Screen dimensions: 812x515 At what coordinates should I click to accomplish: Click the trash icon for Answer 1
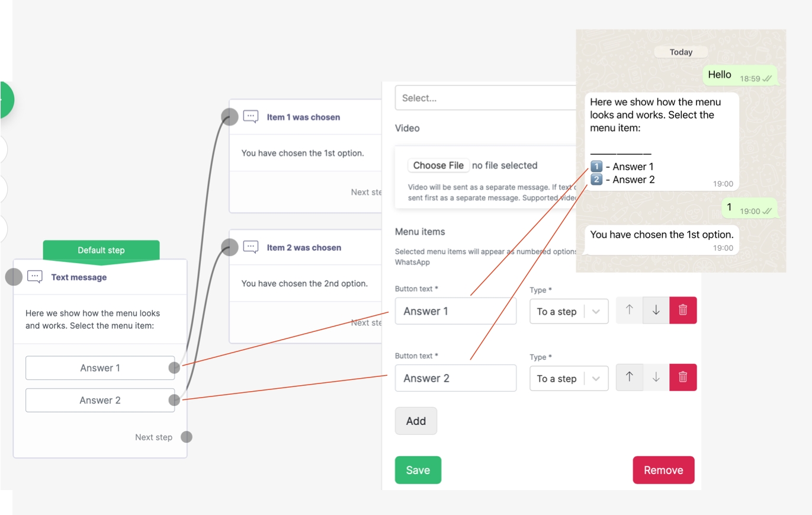pyautogui.click(x=683, y=311)
